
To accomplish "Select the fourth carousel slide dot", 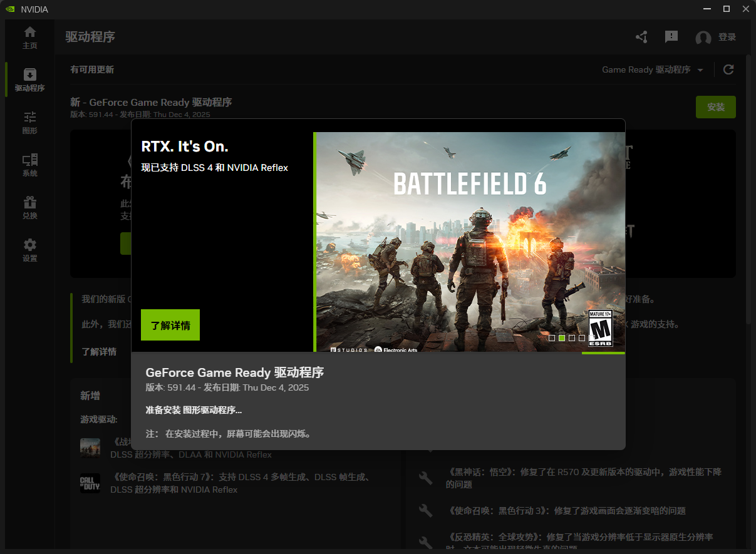I will click(x=582, y=338).
